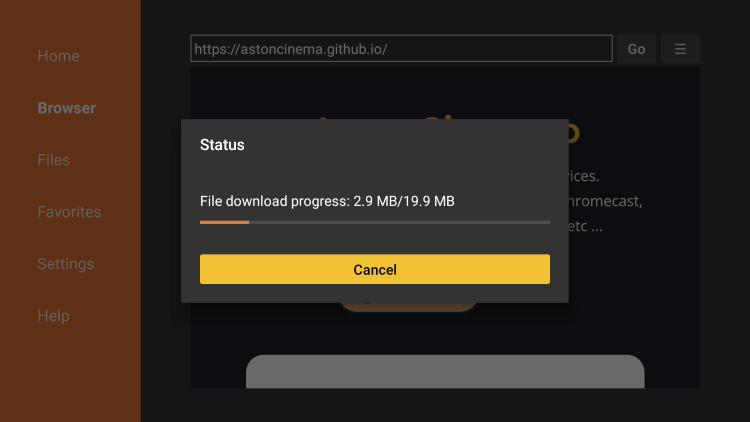Open the Files section
Screen dimensions: 750x422
54,160
